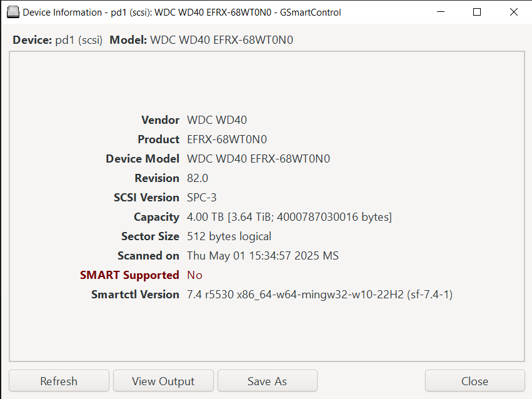Click the Refresh button
Viewport: 532px width, 399px height.
(59, 381)
